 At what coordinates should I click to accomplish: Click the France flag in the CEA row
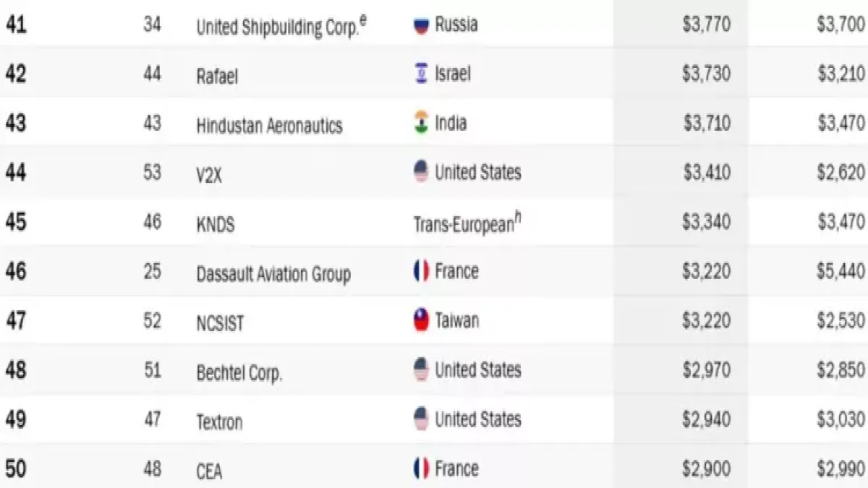(x=421, y=469)
